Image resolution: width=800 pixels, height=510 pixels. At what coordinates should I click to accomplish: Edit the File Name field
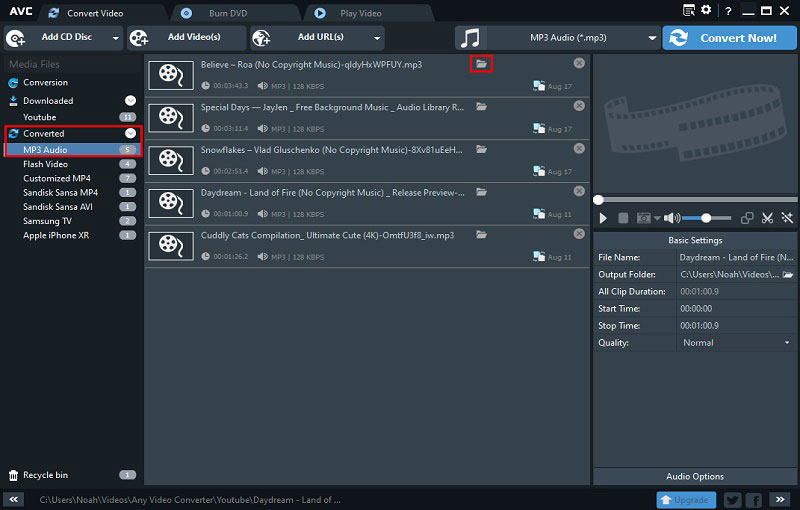pyautogui.click(x=737, y=258)
